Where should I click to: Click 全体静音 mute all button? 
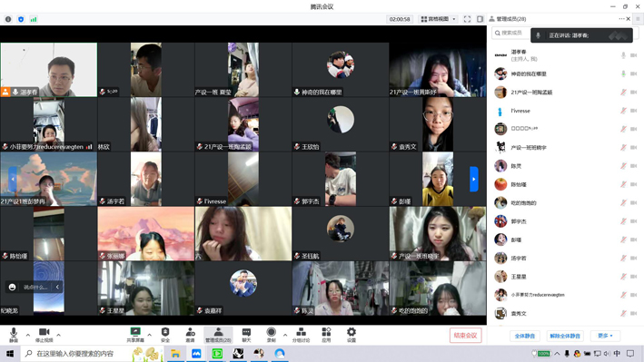524,336
